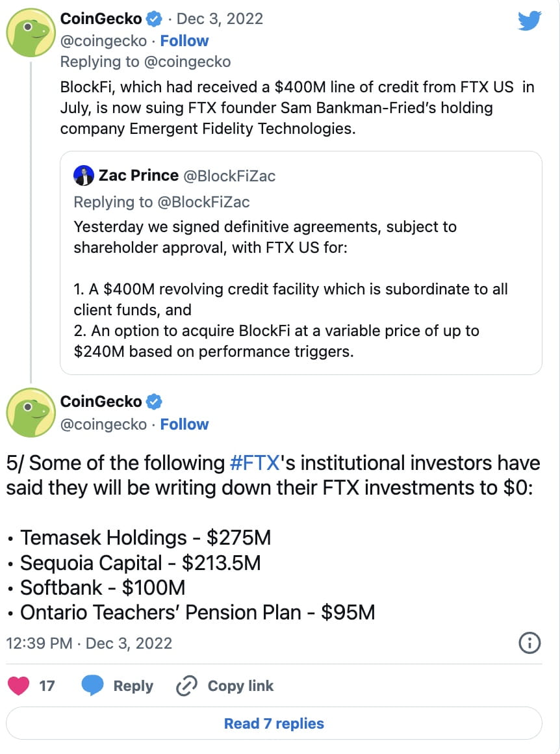Follow @coingecko from the second tweet

[x=184, y=424]
